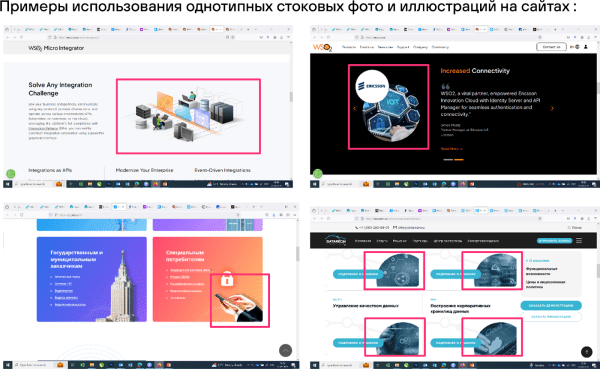The image size is (600, 369).
Task: Select the grey first slide indicator under testimonial
Action: [448, 160]
